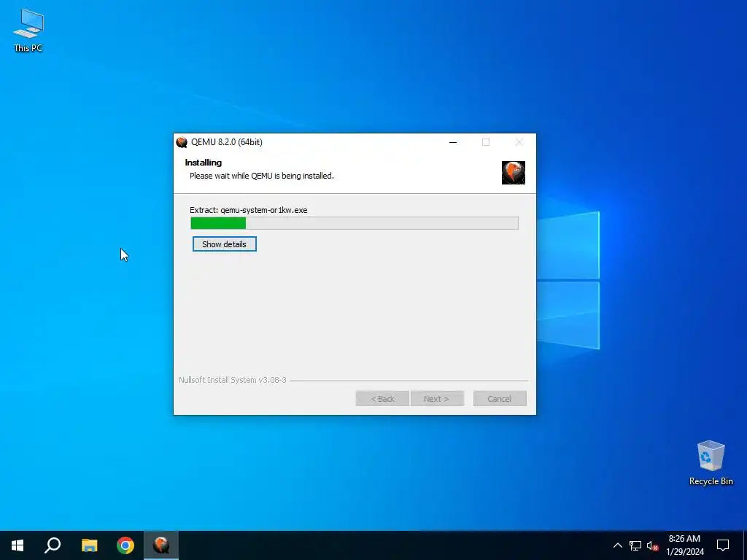
Task: Click the 'Extract: qemu-system-or1kw.exe' status text
Action: coord(248,210)
